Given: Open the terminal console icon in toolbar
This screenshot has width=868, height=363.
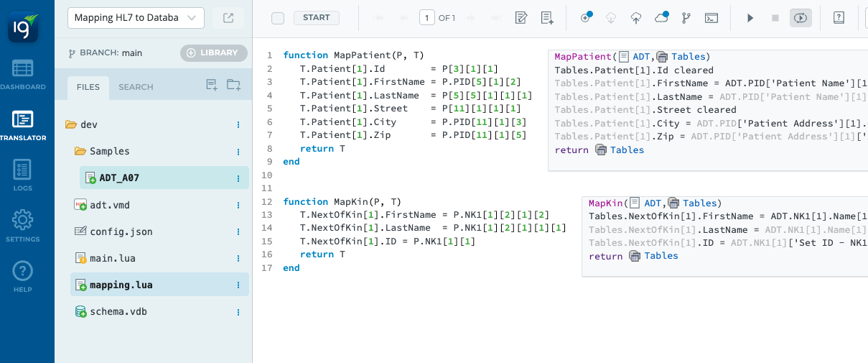Looking at the screenshot, I should pos(711,18).
